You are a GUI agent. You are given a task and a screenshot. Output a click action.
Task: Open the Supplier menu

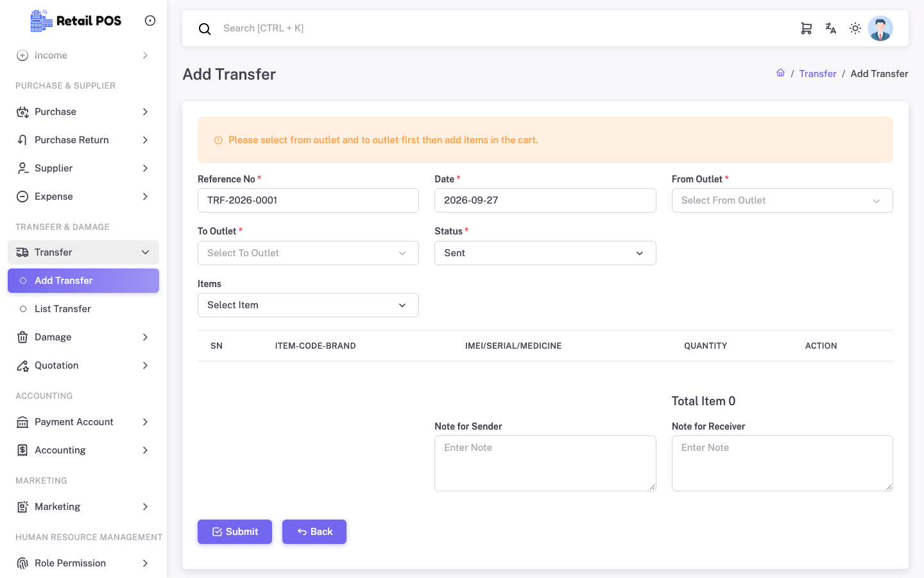click(x=83, y=168)
